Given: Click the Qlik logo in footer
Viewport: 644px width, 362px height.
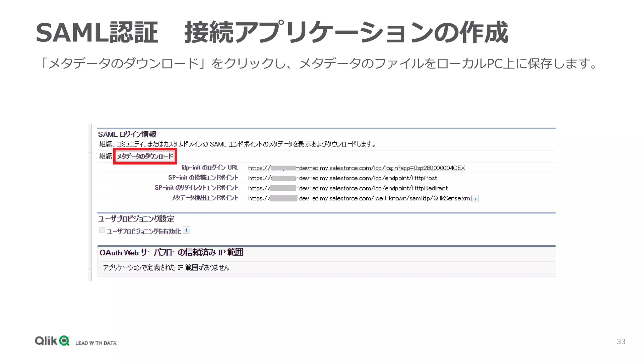Looking at the screenshot, I should tap(52, 341).
